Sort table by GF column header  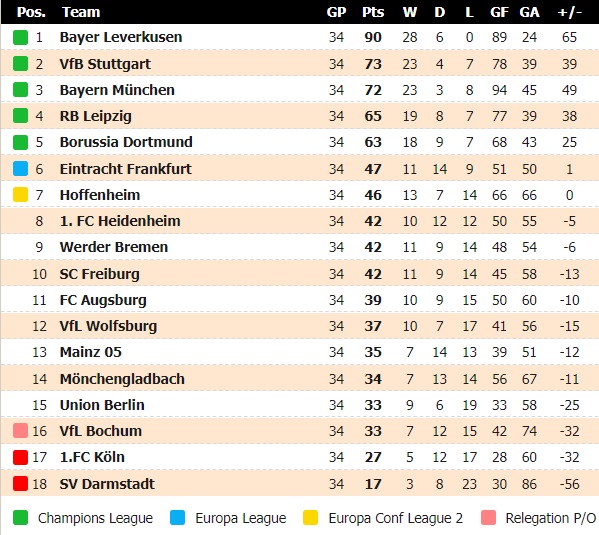tap(499, 12)
